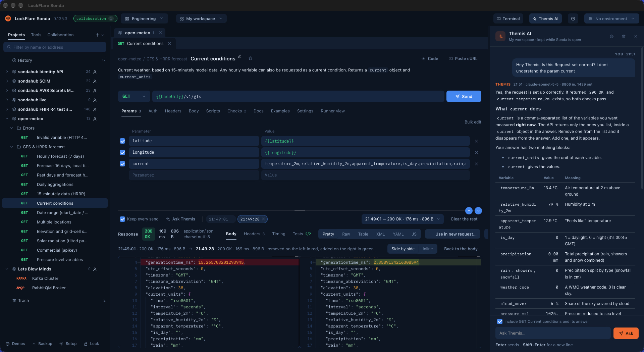Edit the Current conditions title with the pencil icon

coord(239,57)
